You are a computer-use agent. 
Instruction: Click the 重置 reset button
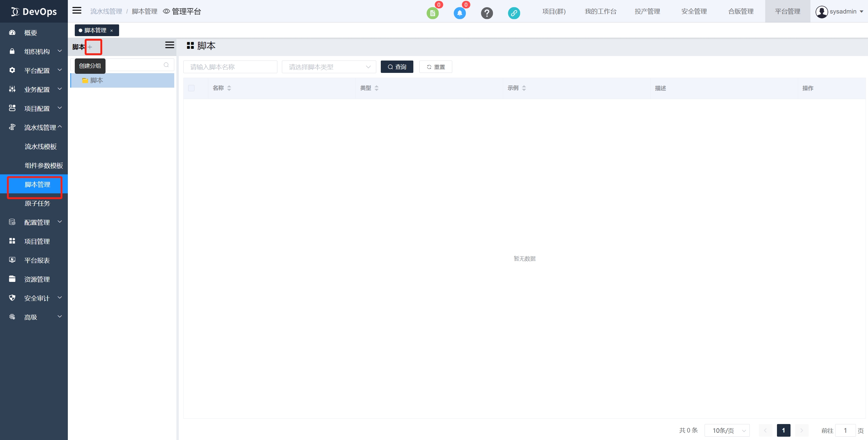point(435,67)
